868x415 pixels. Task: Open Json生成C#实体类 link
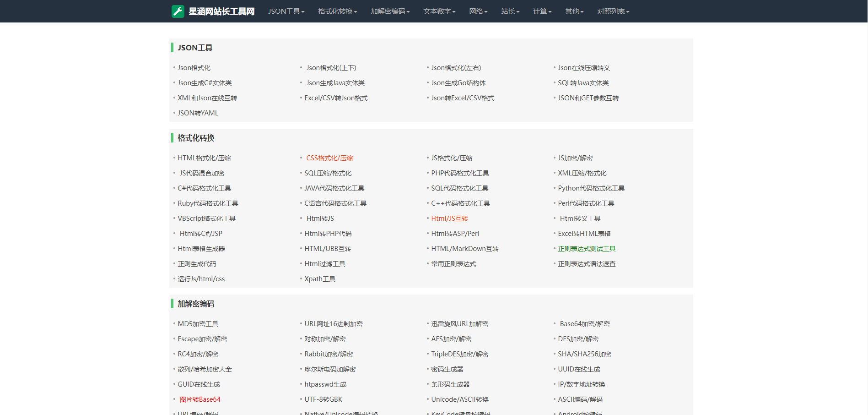click(205, 83)
